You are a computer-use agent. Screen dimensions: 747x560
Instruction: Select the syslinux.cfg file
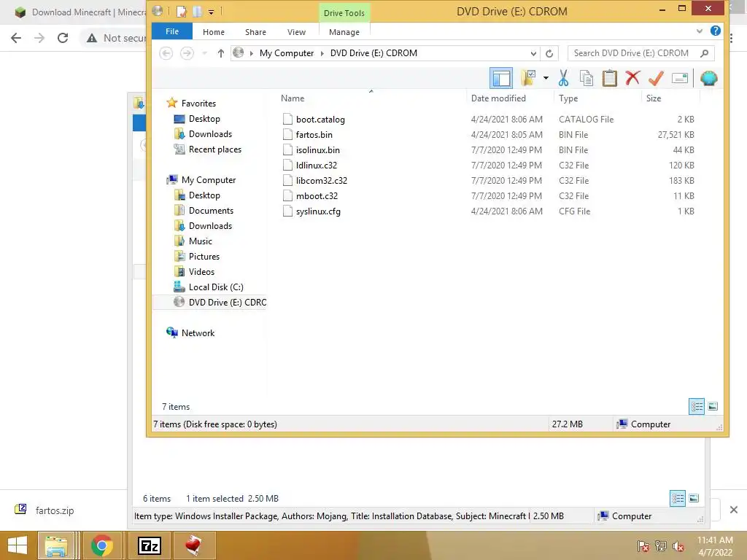click(x=318, y=211)
